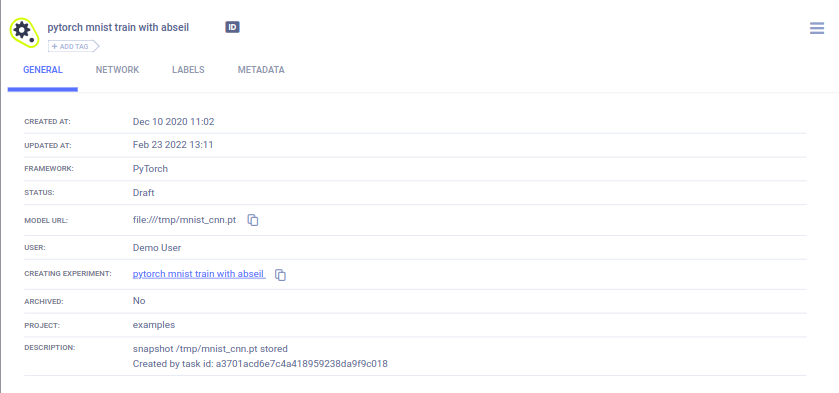The image size is (839, 393).
Task: Add a tag using the ADD TAG button
Action: click(73, 47)
